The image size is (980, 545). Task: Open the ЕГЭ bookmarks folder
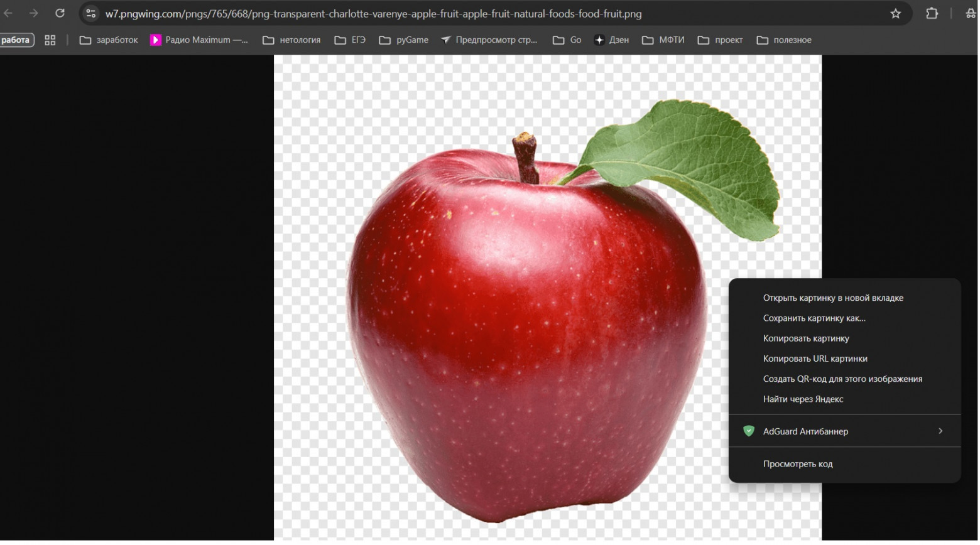(350, 40)
